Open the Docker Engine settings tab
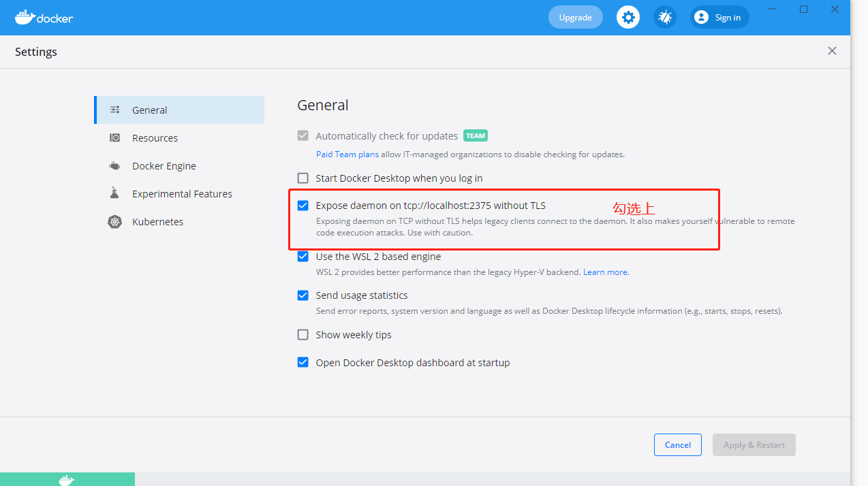The image size is (868, 486). [x=179, y=165]
